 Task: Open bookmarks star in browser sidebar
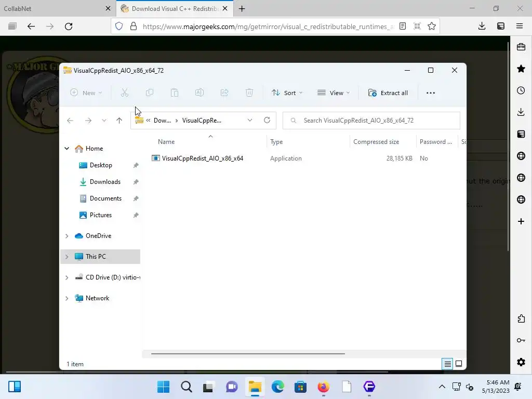(x=521, y=69)
